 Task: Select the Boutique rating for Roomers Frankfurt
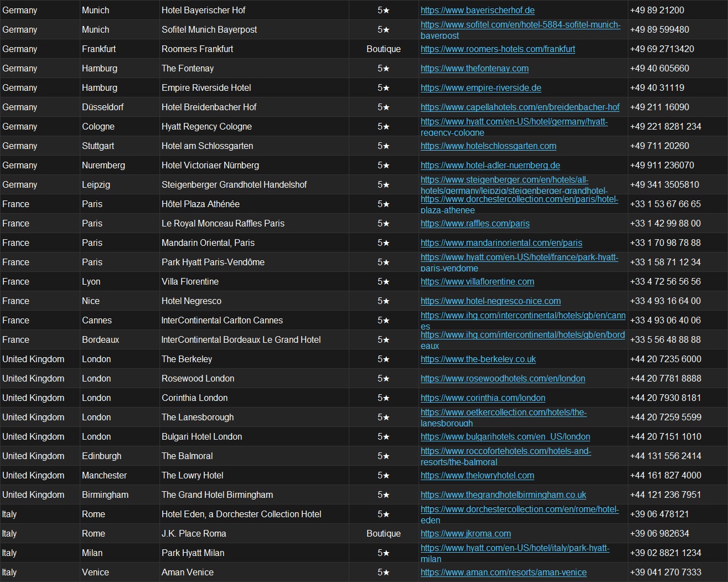tap(384, 49)
